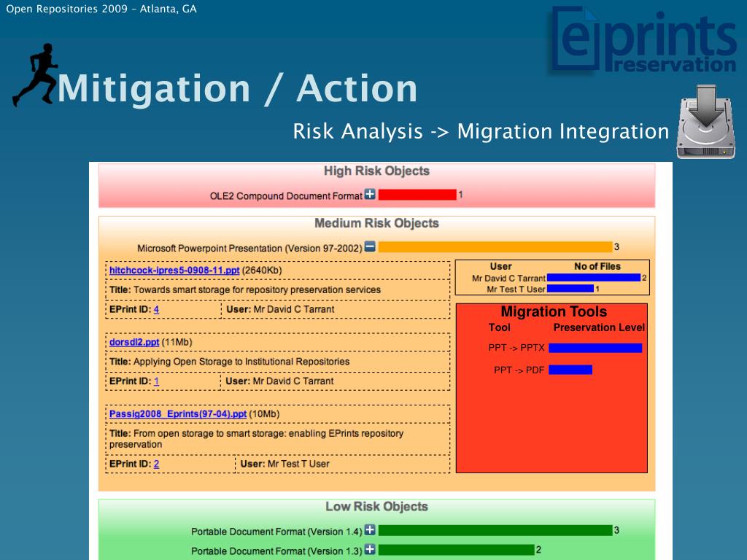Click 'Mr Test T User' in user table
Image resolution: width=747 pixels, height=560 pixels.
pos(516,289)
